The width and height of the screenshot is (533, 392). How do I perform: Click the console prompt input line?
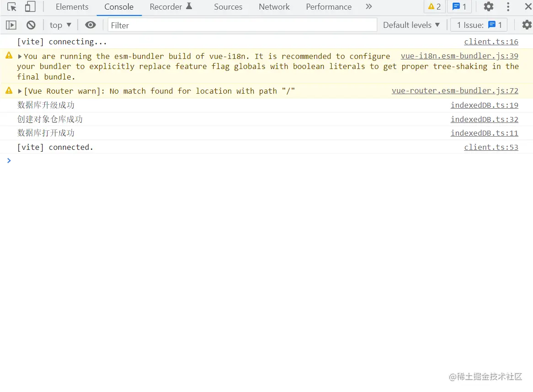click(x=266, y=161)
